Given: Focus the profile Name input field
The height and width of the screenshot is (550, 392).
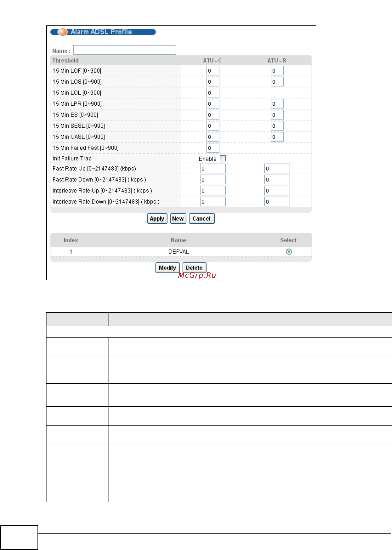Looking at the screenshot, I should (125, 50).
